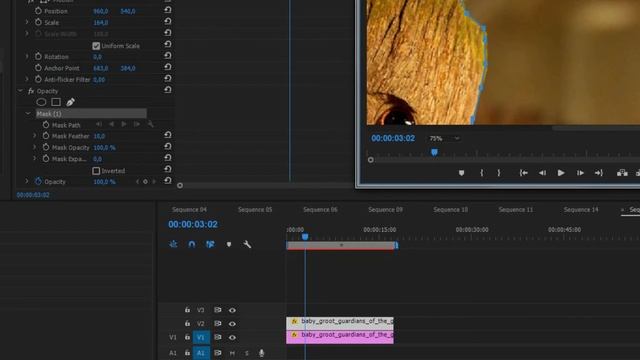Image resolution: width=640 pixels, height=360 pixels.
Task: Switch to Sequence 05 tab
Action: click(x=255, y=209)
